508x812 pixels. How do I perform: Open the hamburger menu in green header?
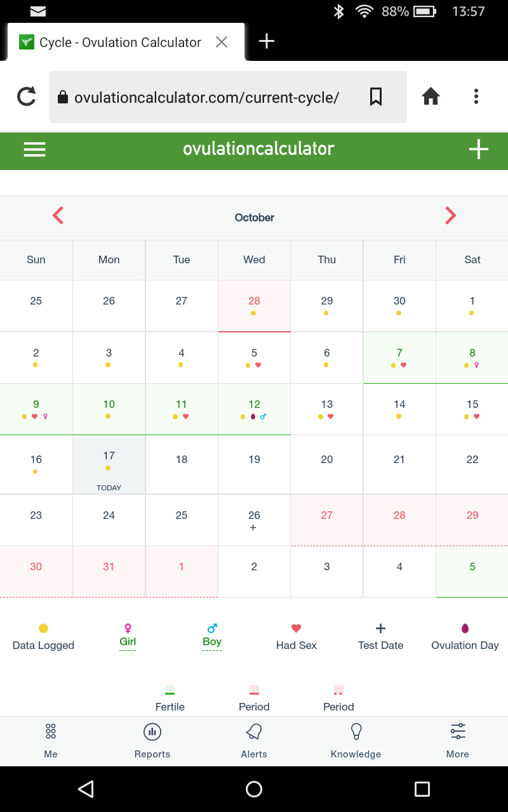click(34, 149)
